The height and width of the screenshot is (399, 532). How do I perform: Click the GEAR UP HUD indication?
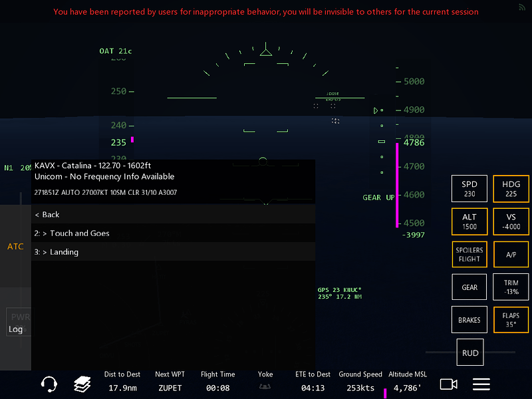378,198
